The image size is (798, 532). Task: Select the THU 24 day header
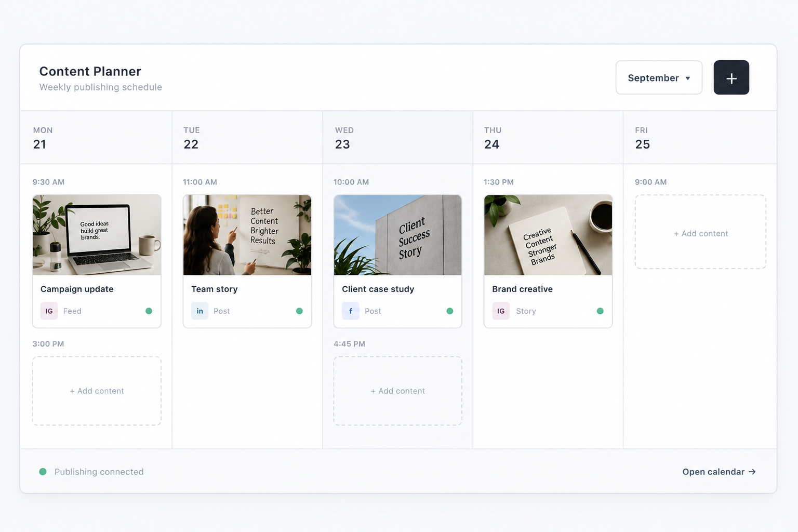[548, 138]
